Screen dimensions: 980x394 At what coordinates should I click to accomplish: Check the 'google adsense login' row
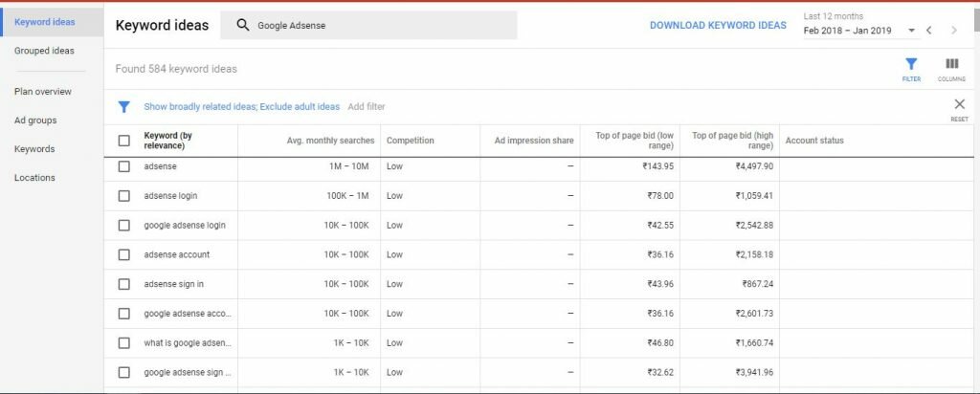123,226
